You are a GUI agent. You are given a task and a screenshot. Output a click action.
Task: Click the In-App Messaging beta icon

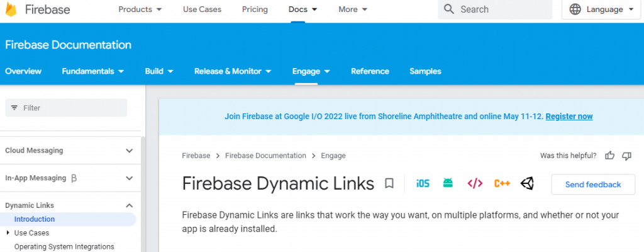point(74,178)
